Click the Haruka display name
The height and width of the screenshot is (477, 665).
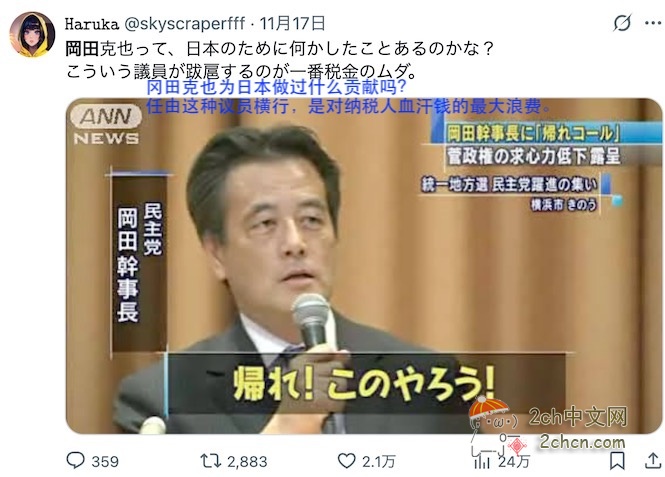(x=92, y=24)
